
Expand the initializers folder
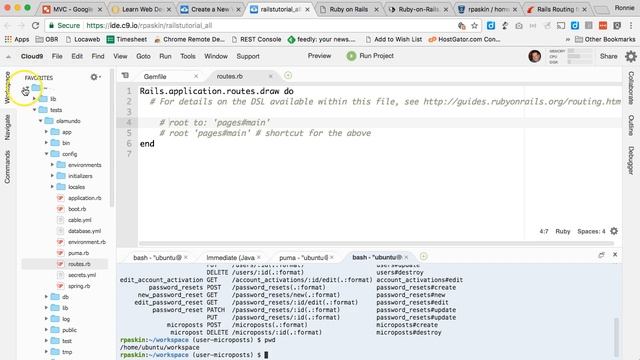[52, 176]
